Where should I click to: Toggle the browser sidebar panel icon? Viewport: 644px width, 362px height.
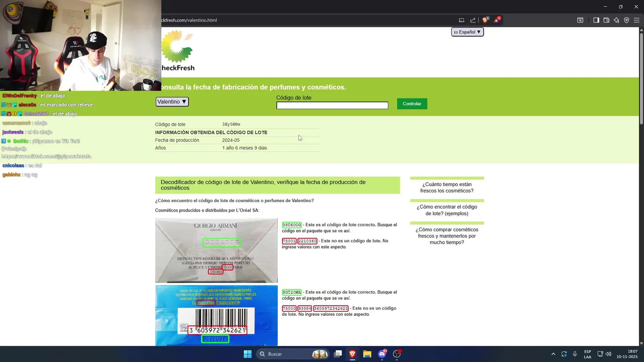(x=596, y=20)
